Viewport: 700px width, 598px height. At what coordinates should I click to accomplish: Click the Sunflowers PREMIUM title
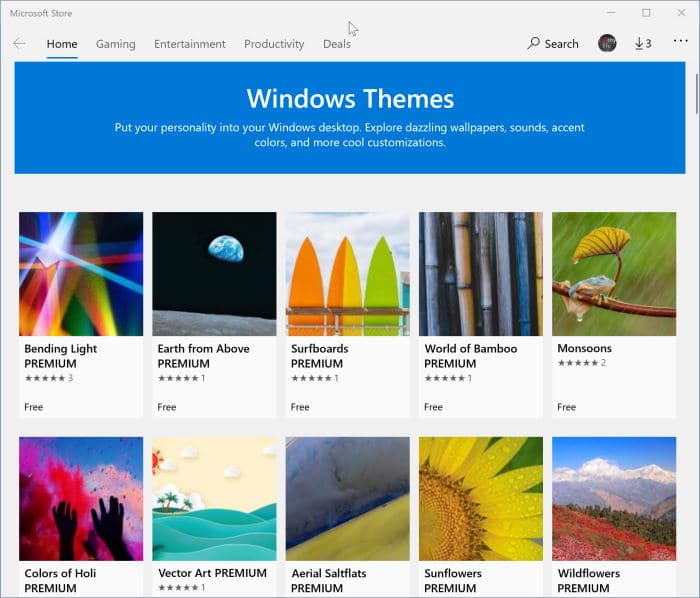click(453, 580)
